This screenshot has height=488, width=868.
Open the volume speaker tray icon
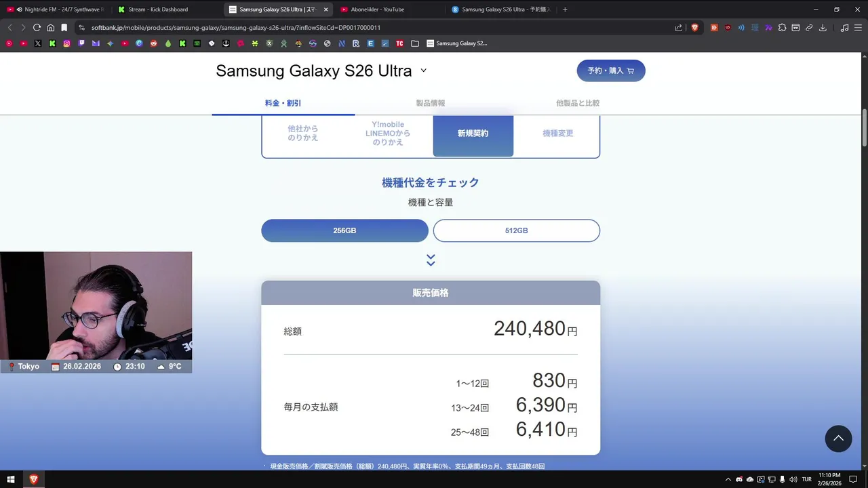[x=793, y=479]
